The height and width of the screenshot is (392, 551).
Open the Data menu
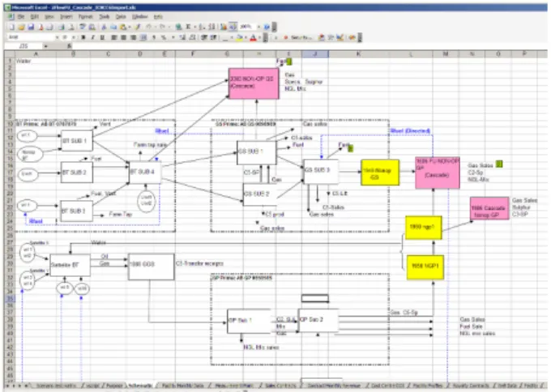pyautogui.click(x=121, y=16)
